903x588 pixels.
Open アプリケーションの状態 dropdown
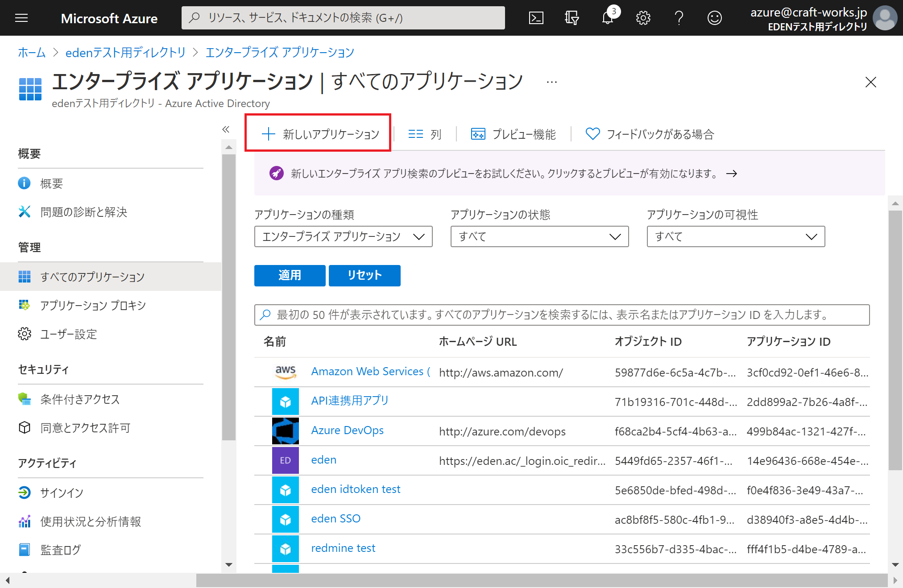(539, 236)
